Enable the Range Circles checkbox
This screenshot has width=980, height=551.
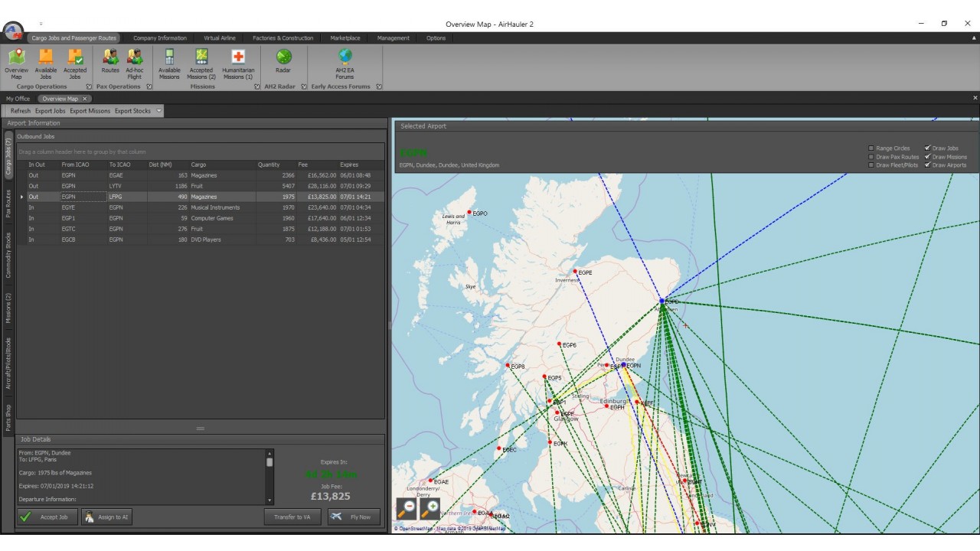tap(871, 148)
